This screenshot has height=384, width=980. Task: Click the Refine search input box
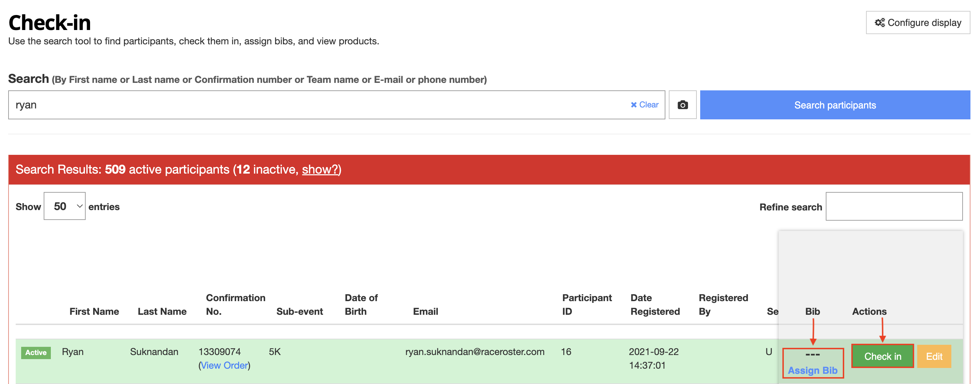tap(894, 206)
